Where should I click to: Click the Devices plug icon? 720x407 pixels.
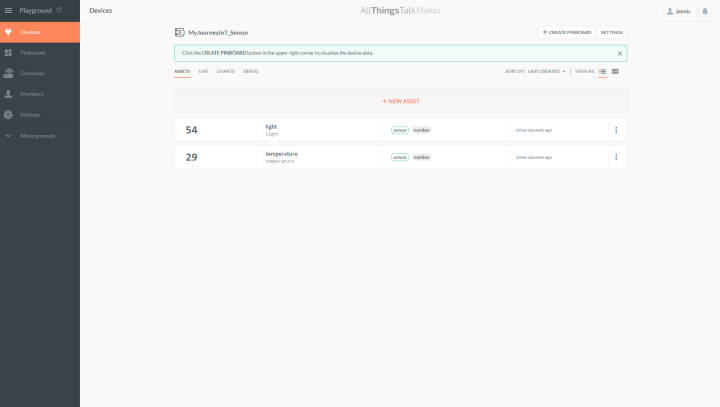click(8, 32)
